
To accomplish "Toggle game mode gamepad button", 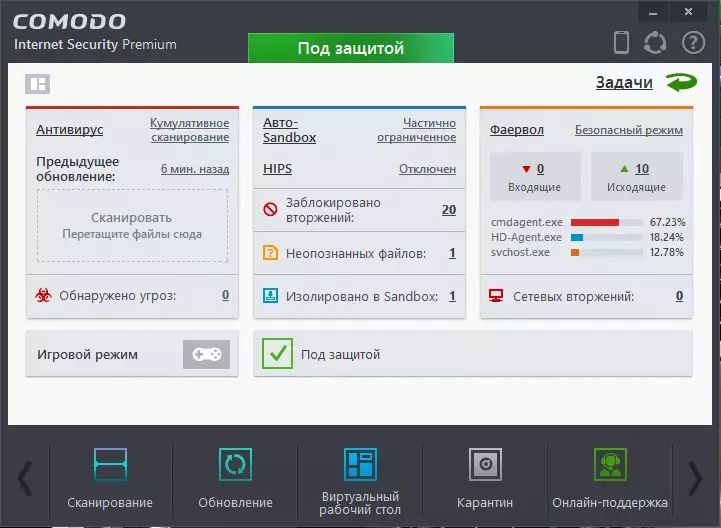I will pos(206,354).
